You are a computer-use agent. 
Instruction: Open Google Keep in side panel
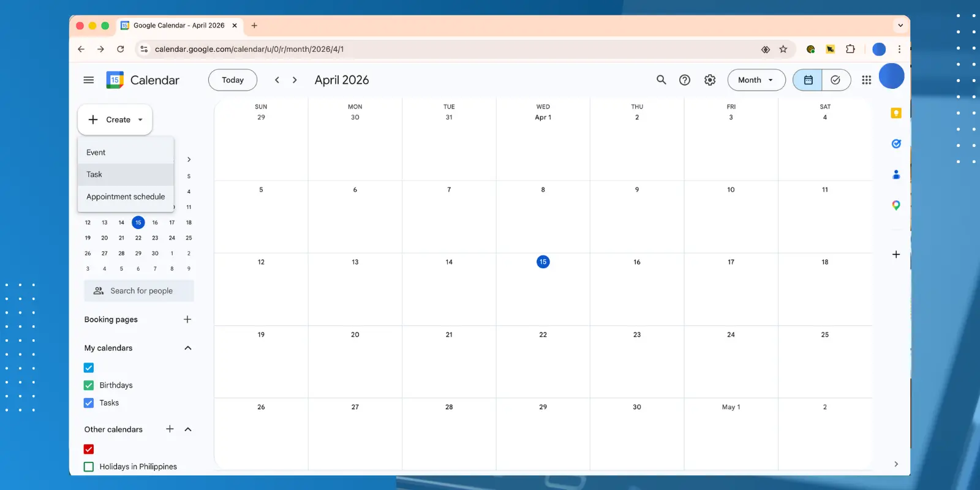coord(896,113)
